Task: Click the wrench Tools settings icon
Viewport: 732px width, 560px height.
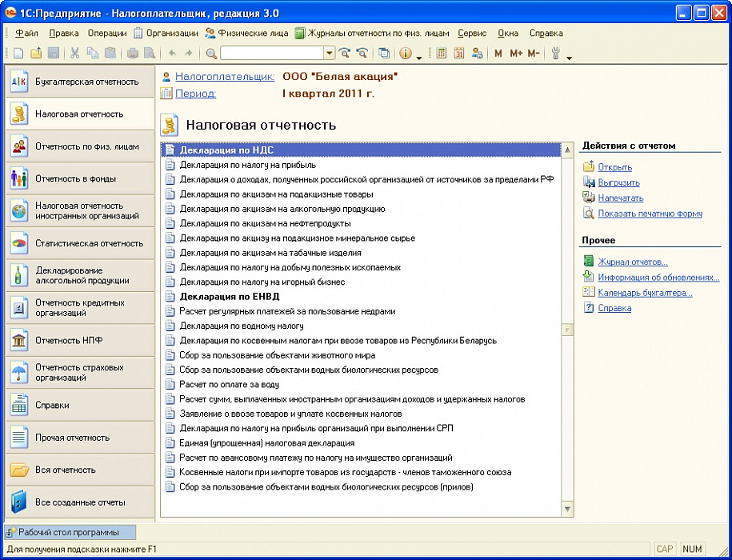Action: (555, 53)
